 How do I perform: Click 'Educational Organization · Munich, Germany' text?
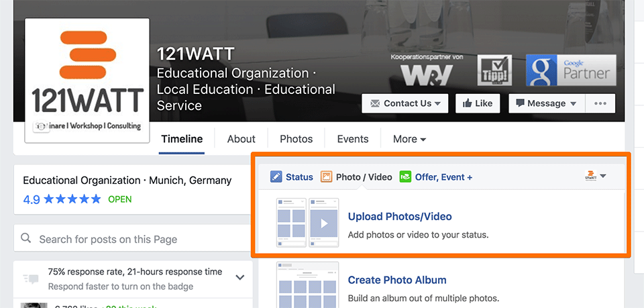[x=127, y=181]
